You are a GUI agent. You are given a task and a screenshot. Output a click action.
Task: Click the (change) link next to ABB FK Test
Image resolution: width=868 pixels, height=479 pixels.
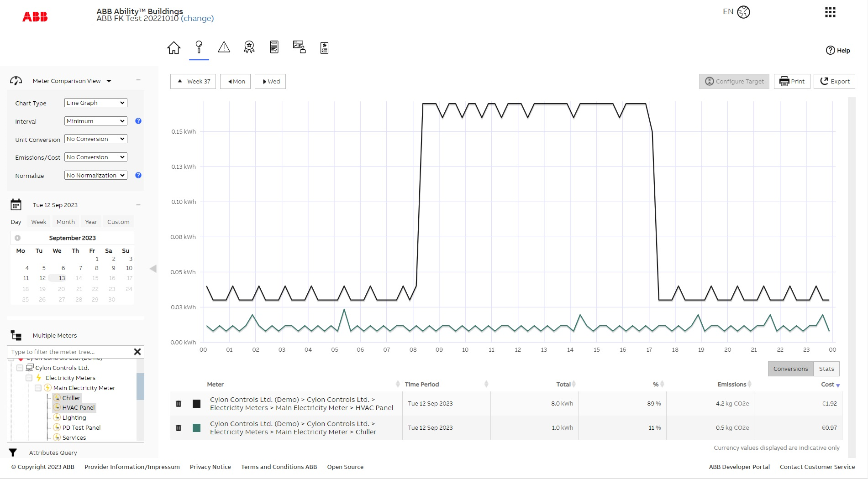click(x=198, y=19)
